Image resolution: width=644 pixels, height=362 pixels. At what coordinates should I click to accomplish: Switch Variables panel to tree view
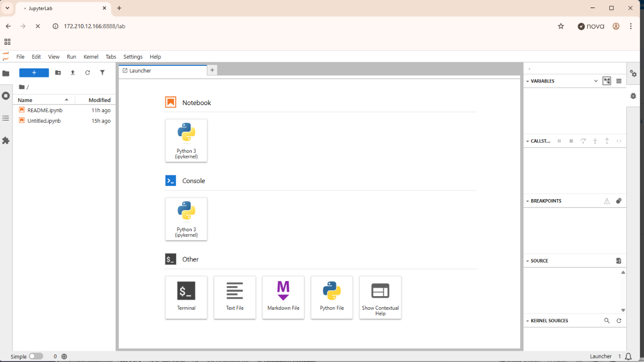click(607, 81)
